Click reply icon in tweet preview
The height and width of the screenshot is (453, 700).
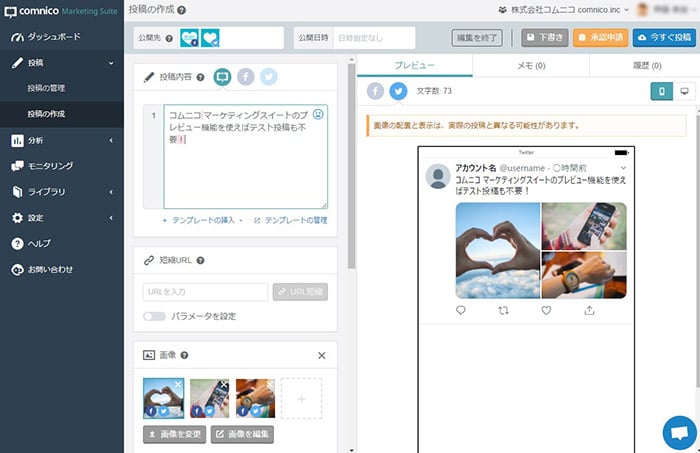461,310
